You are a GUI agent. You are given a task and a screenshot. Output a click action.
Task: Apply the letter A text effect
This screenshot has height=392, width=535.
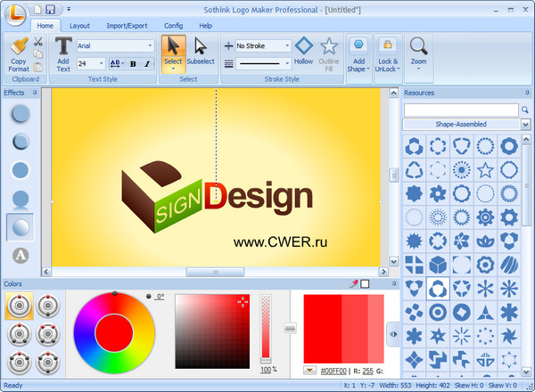[21, 255]
